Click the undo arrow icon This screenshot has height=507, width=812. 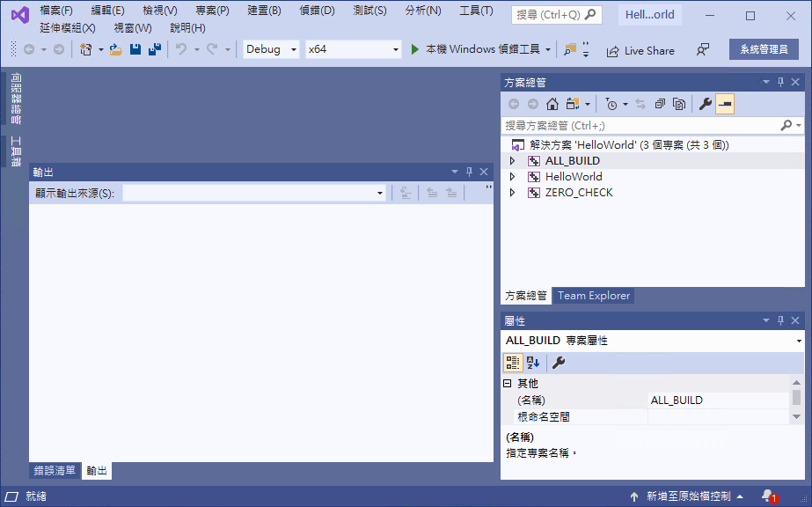180,49
